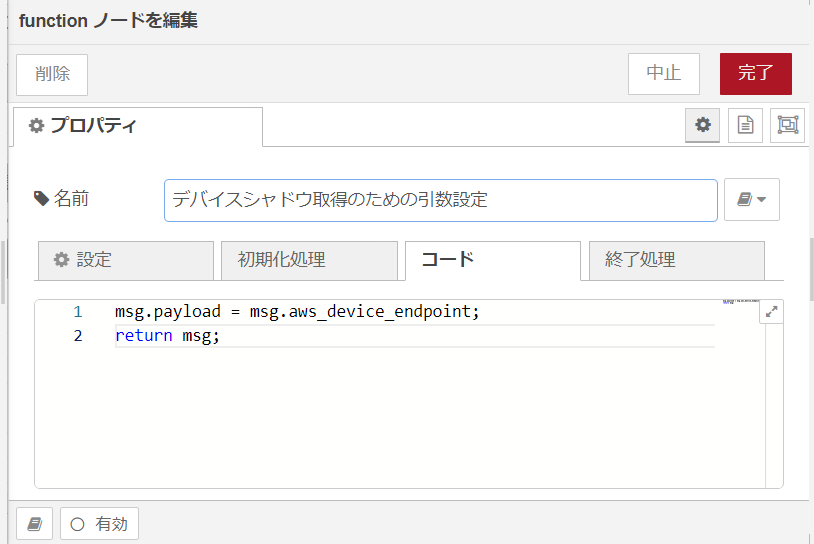Expand code editor to full size

[771, 311]
